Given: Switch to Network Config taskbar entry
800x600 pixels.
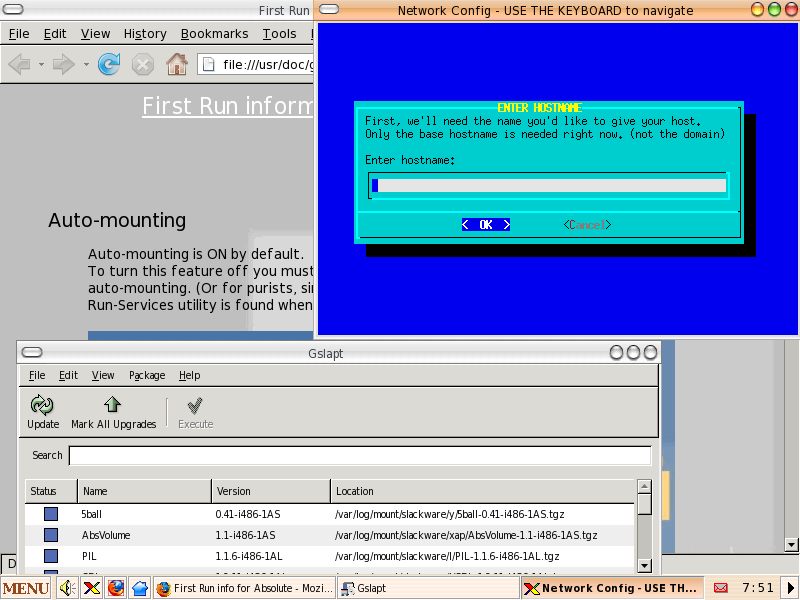Looking at the screenshot, I should click(612, 588).
